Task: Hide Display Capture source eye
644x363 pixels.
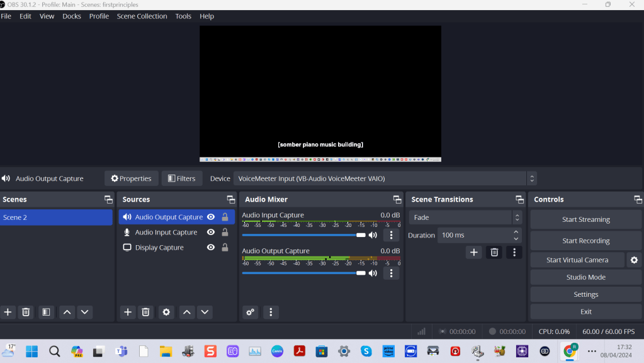Action: (x=211, y=248)
